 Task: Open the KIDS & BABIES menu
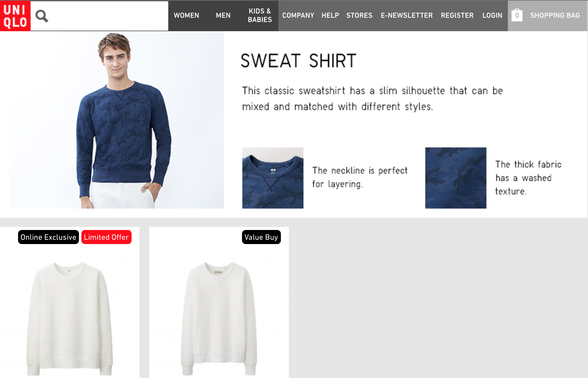click(x=260, y=16)
